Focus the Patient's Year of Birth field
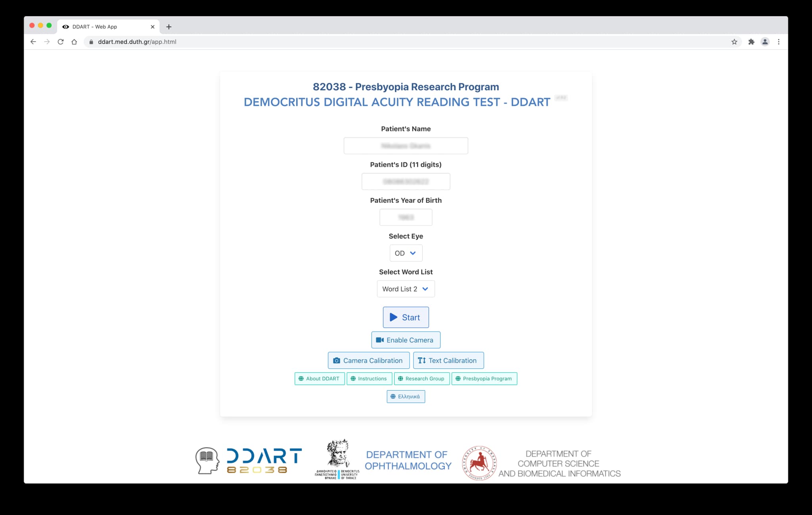812x515 pixels. (406, 217)
